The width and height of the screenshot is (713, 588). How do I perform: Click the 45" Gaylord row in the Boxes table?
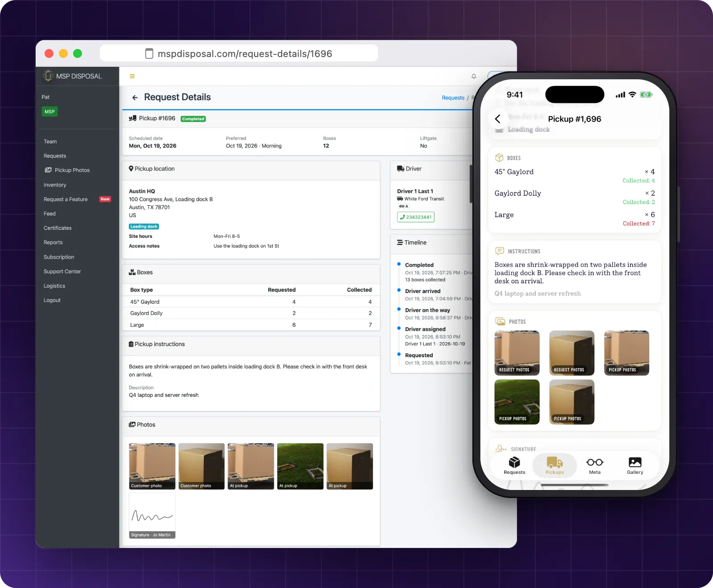(x=251, y=302)
